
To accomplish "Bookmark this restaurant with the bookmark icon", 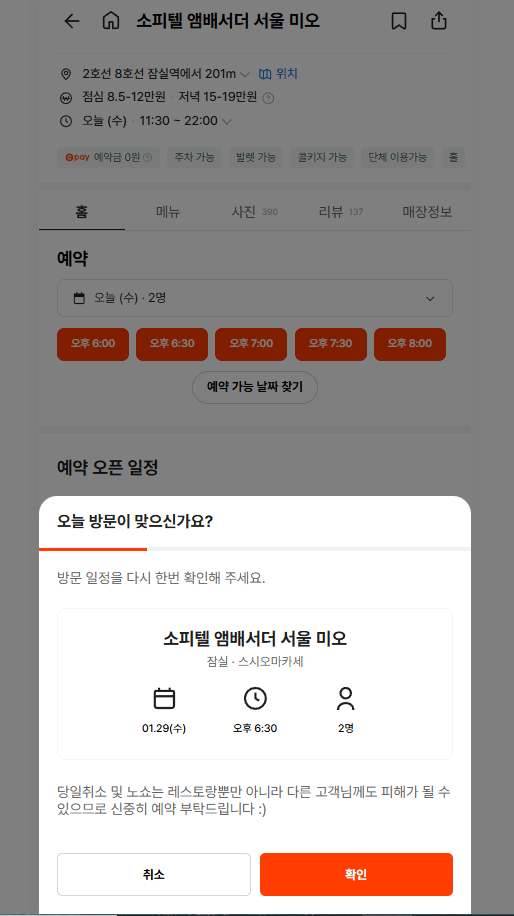I will [399, 21].
